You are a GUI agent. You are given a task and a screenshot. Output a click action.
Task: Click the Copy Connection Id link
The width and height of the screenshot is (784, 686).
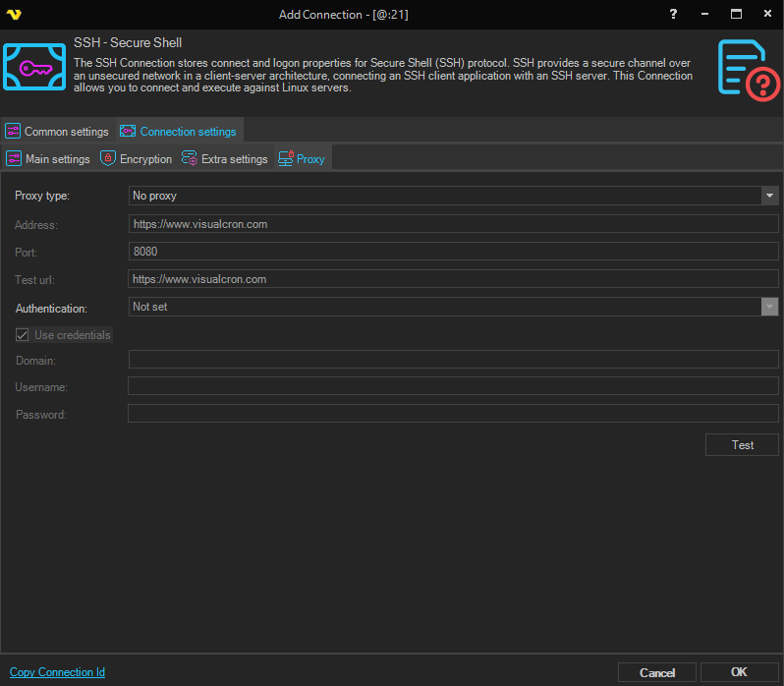coord(57,672)
